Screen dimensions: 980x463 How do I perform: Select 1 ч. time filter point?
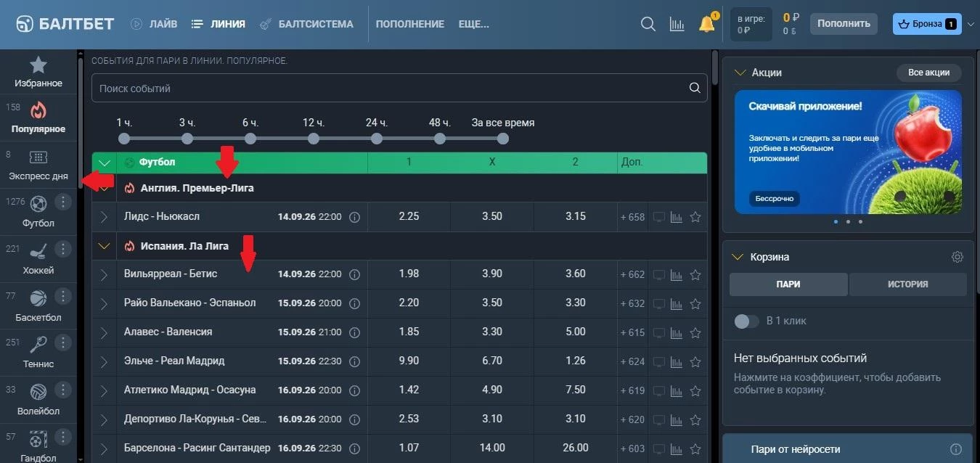pos(124,138)
